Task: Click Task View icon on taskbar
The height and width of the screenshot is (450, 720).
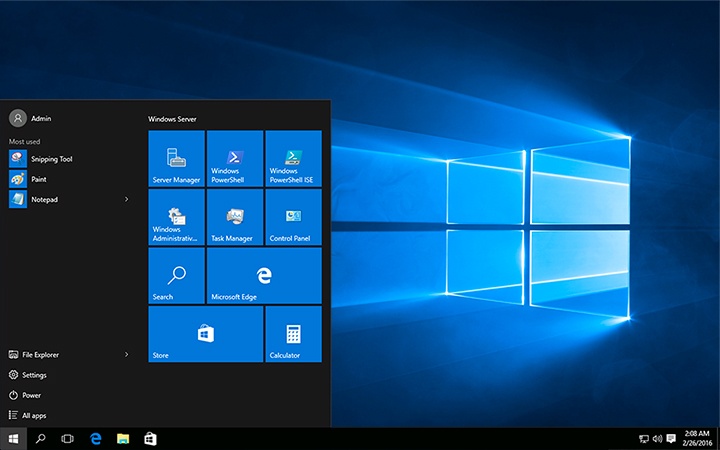Action: [x=68, y=439]
